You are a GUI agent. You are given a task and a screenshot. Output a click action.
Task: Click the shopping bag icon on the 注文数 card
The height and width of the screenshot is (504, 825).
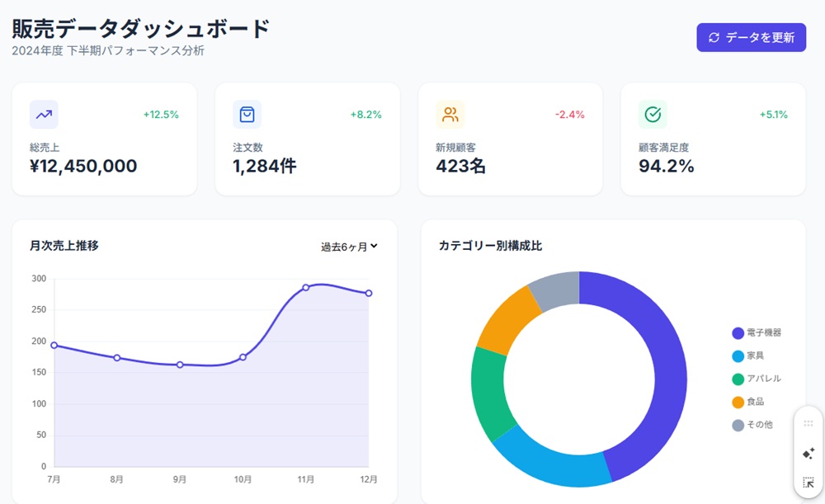[x=246, y=114]
